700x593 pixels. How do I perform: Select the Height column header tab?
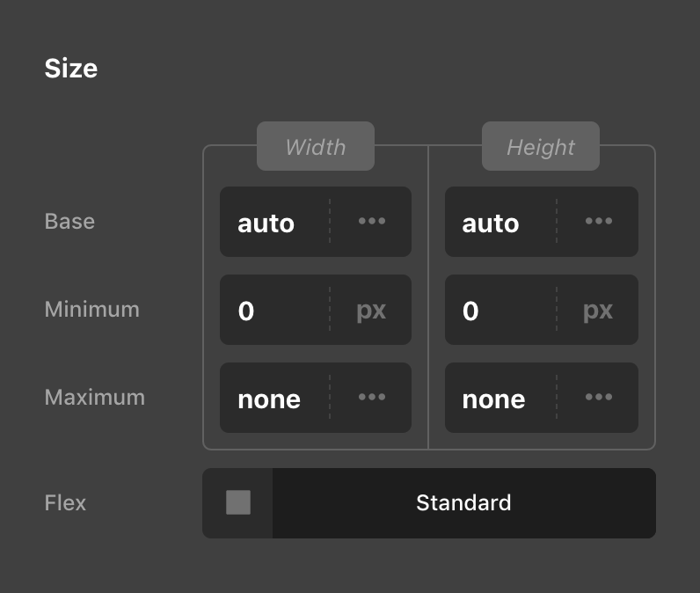pyautogui.click(x=541, y=147)
